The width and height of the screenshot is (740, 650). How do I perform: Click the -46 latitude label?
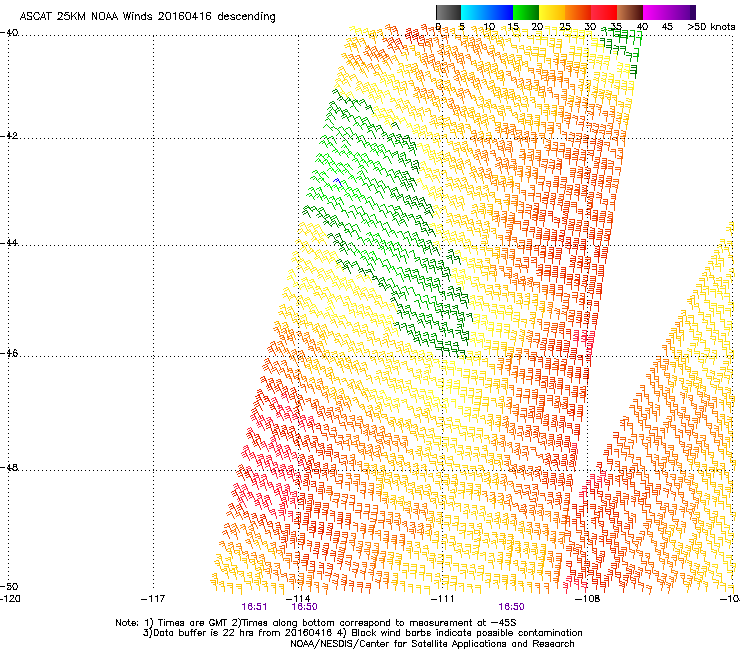[x=9, y=353]
